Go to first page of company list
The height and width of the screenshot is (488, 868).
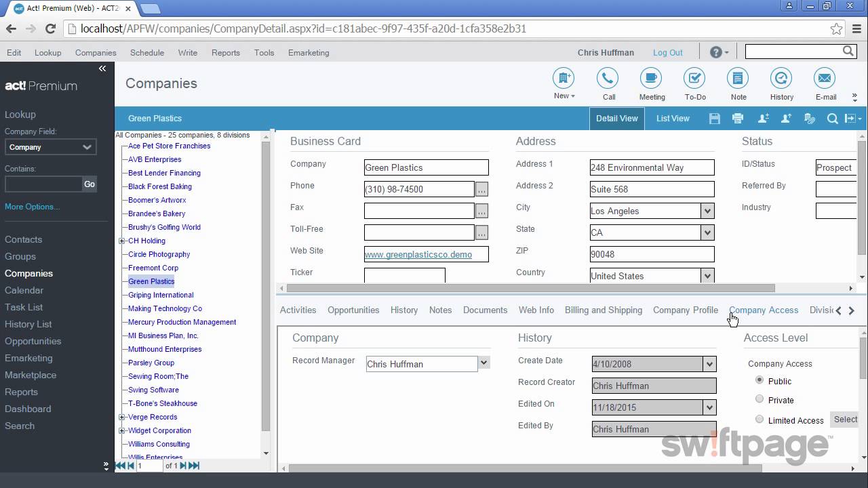coord(120,466)
